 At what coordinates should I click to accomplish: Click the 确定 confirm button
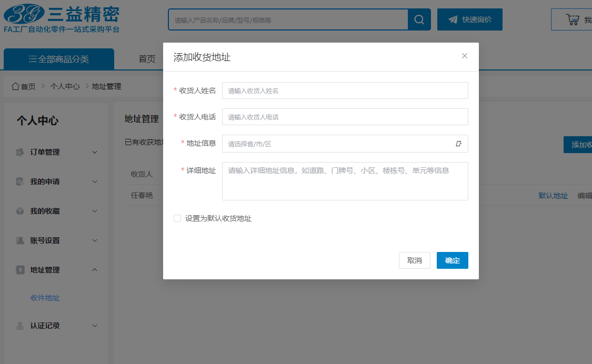(x=453, y=260)
